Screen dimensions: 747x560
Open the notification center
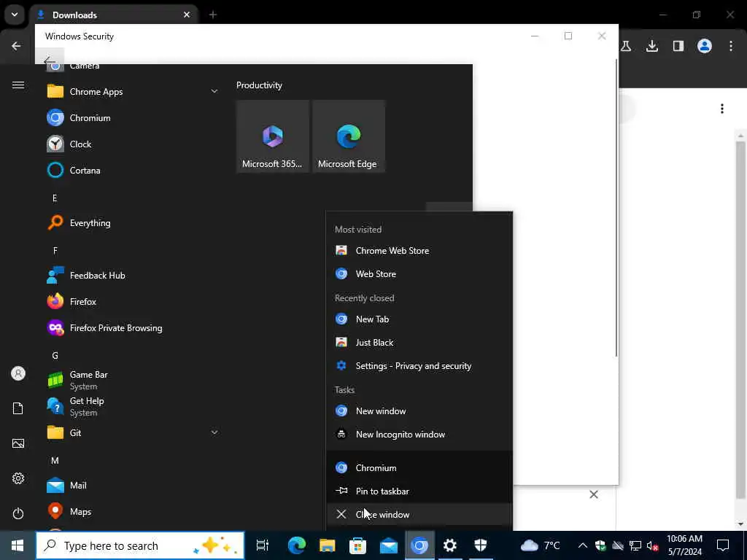[x=723, y=545]
